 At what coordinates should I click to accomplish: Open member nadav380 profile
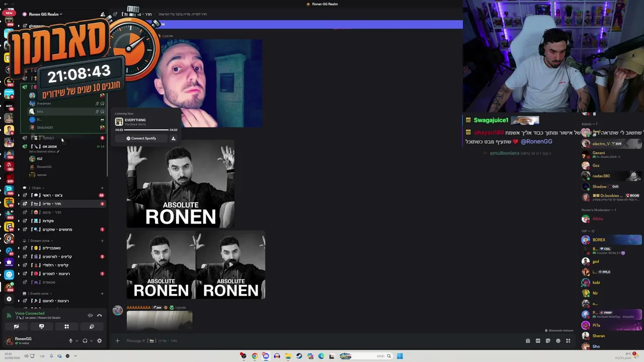(611, 176)
